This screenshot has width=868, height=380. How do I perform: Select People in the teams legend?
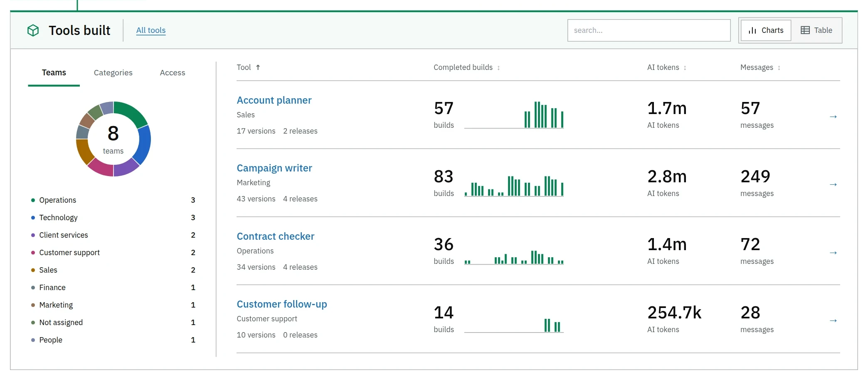[x=113, y=340]
